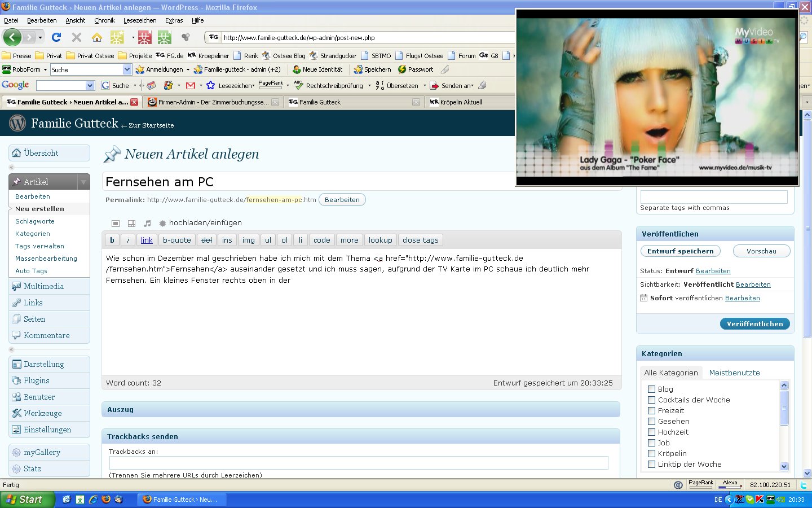Open the Lesezeichen menu
The height and width of the screenshot is (508, 812).
click(x=140, y=20)
